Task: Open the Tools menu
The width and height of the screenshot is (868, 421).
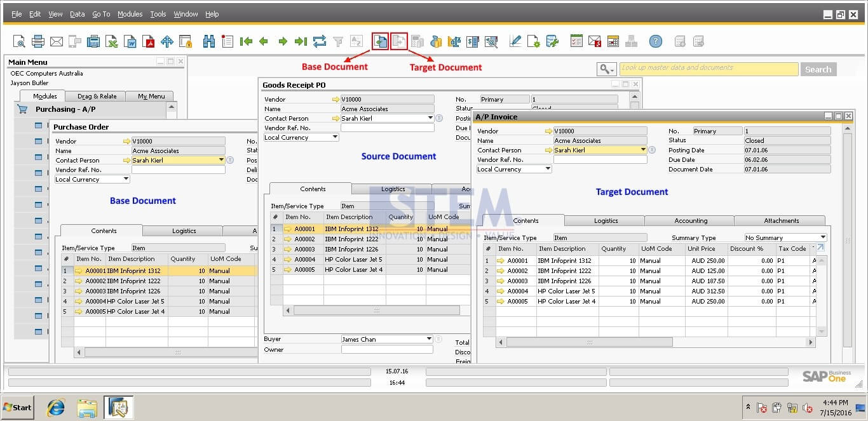Action: pyautogui.click(x=158, y=14)
